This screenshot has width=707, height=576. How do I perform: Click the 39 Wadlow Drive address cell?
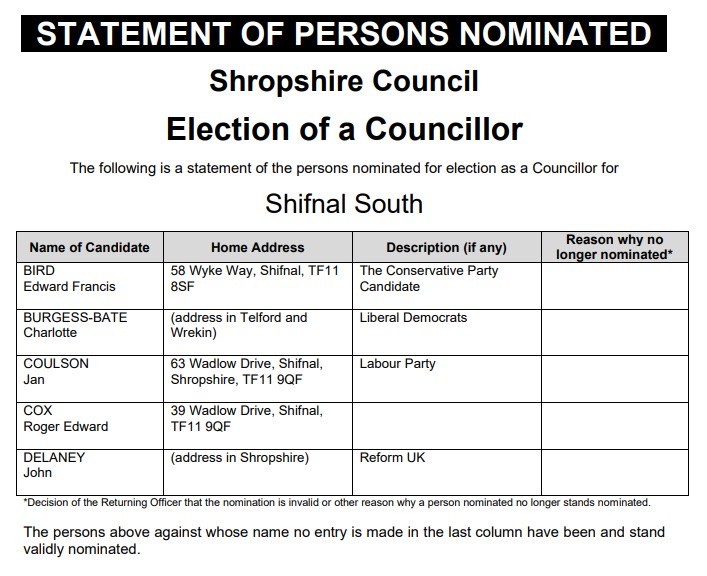(246, 419)
